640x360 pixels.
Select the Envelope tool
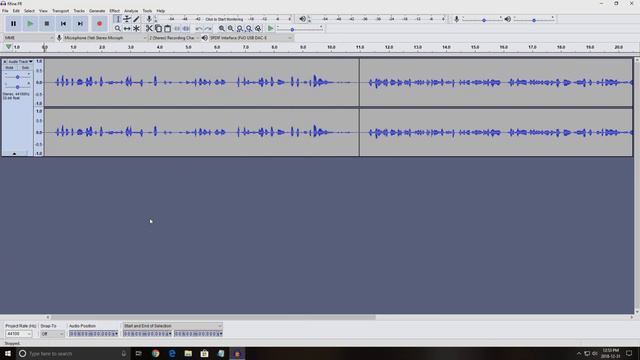coord(127,19)
